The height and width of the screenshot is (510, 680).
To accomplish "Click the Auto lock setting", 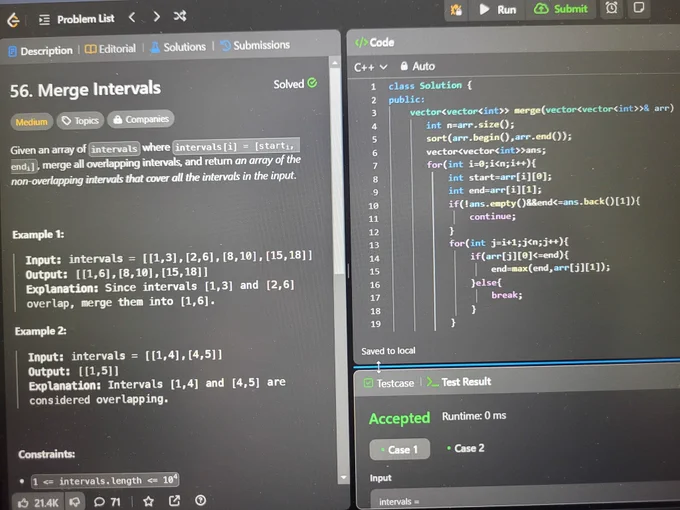I will tap(417, 66).
